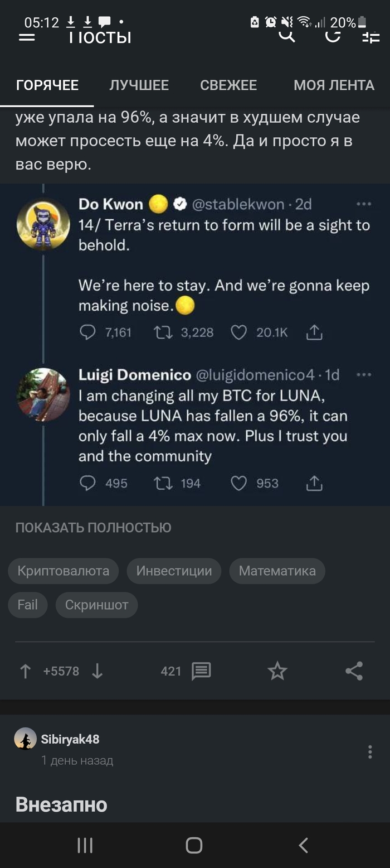Open the Sibiryak48 profile link
Image resolution: width=390 pixels, height=868 pixels.
click(x=70, y=739)
